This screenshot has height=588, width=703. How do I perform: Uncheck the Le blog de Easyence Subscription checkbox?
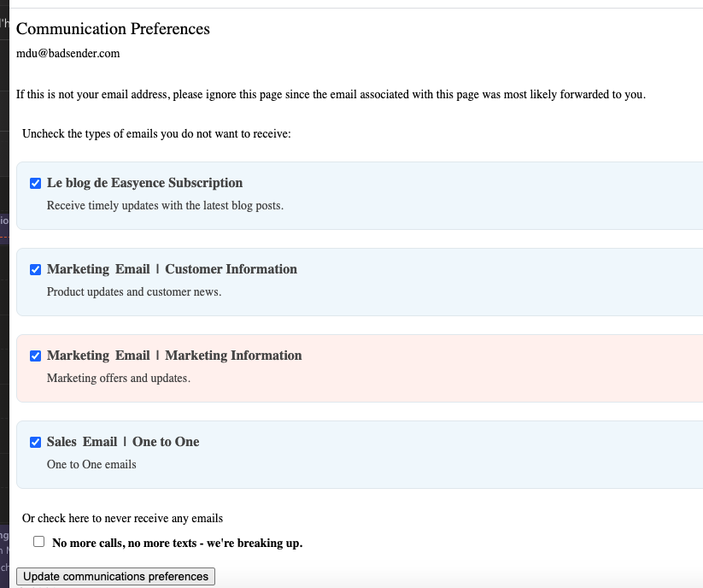pos(36,183)
